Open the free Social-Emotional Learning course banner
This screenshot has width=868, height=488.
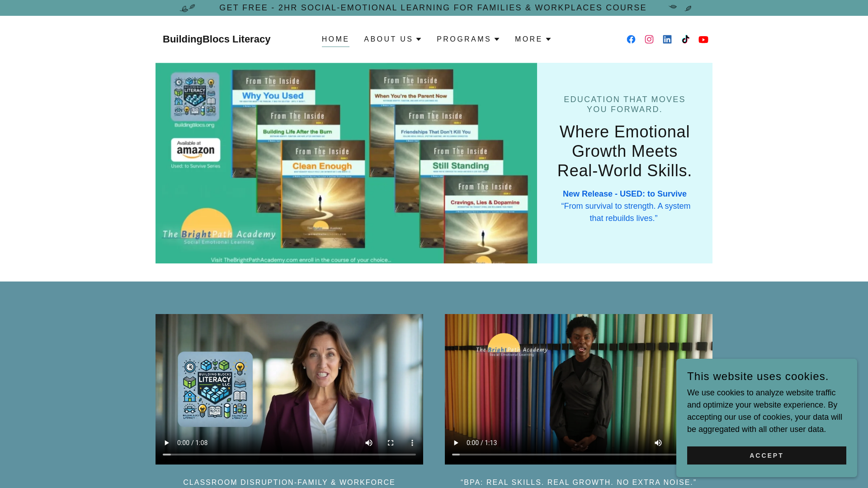(x=433, y=8)
